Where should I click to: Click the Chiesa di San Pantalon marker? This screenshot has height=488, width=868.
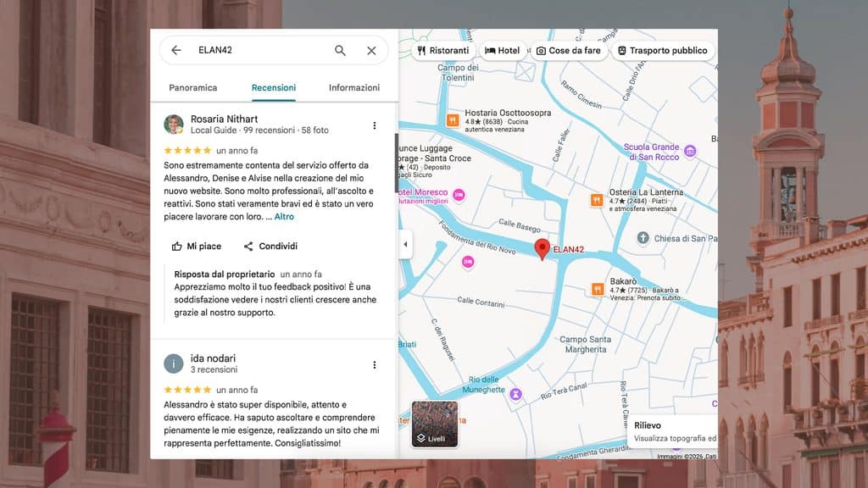(643, 238)
